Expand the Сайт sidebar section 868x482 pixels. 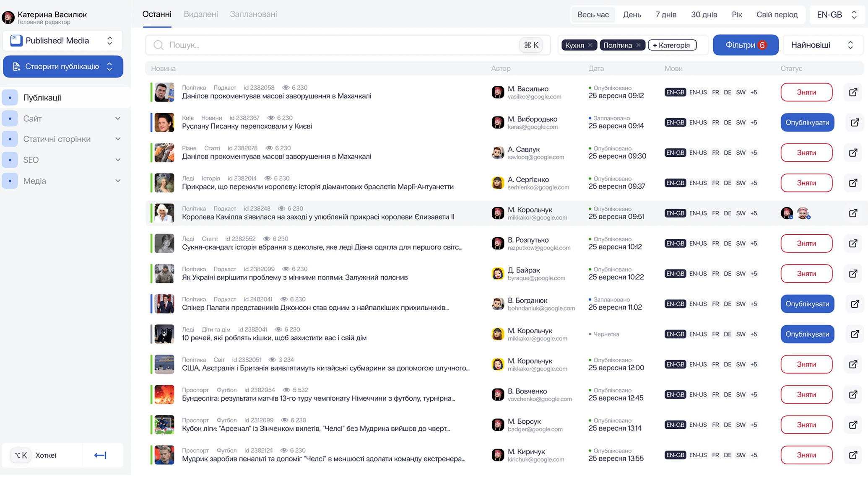[118, 119]
